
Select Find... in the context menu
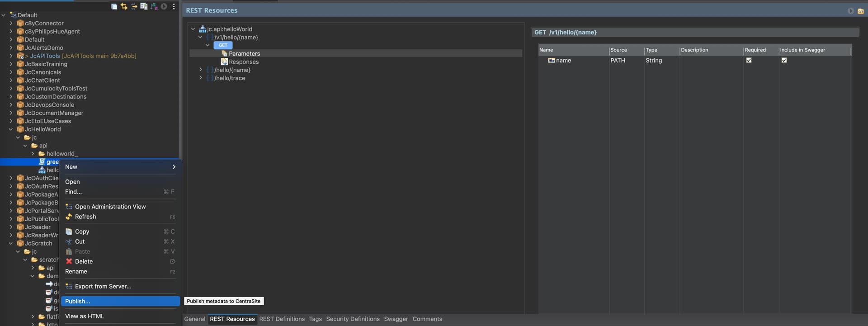pos(120,192)
